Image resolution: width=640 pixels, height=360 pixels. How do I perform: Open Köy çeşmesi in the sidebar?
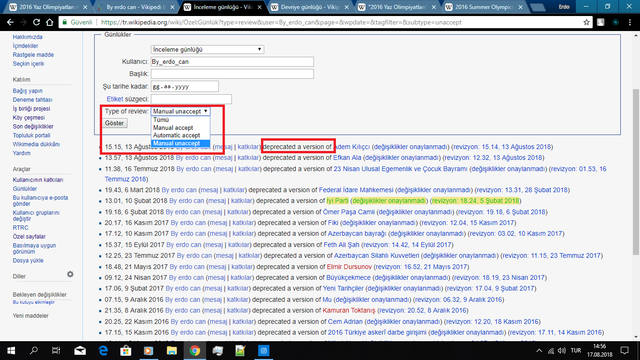click(x=29, y=118)
